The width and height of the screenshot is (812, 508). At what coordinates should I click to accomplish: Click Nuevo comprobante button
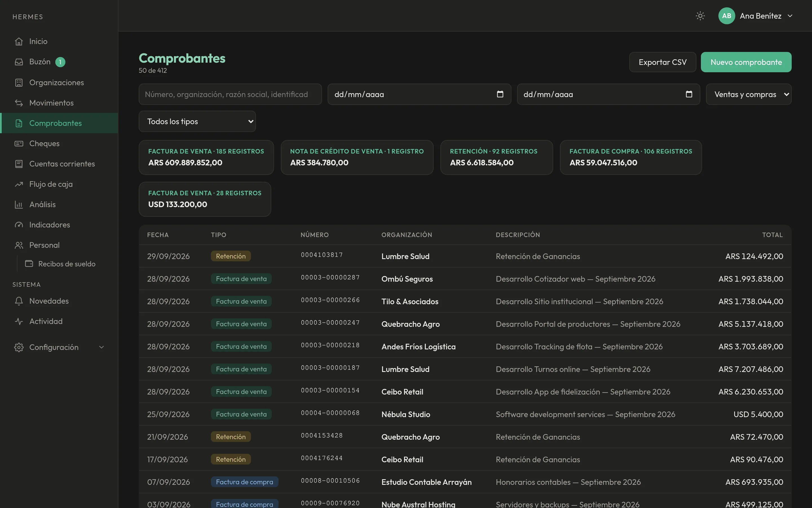(x=746, y=62)
